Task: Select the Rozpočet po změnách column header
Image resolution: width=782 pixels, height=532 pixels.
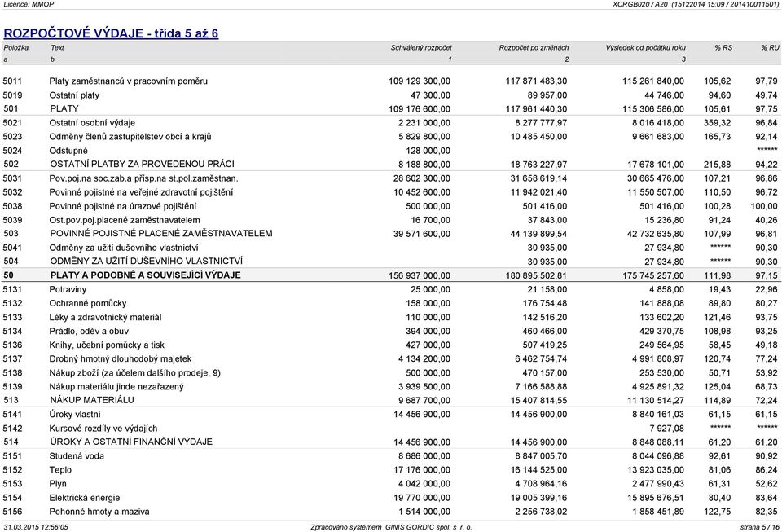Action: (x=534, y=48)
